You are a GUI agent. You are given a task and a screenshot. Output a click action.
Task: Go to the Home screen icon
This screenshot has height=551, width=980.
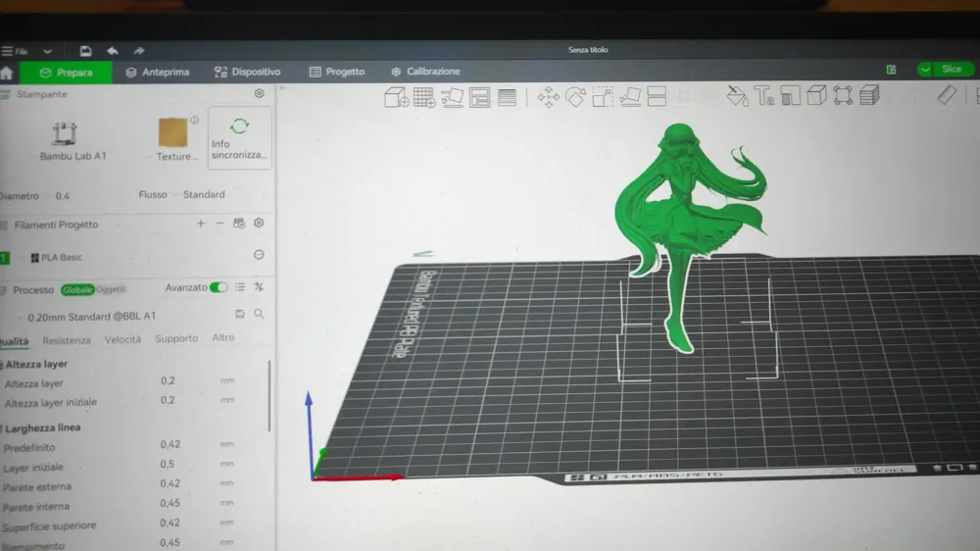pyautogui.click(x=6, y=73)
